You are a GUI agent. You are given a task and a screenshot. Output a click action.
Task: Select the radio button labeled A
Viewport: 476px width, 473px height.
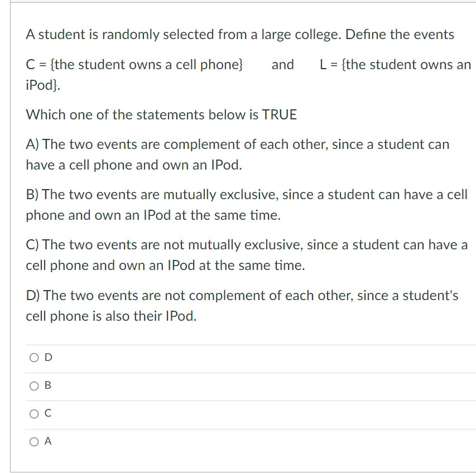(33, 441)
